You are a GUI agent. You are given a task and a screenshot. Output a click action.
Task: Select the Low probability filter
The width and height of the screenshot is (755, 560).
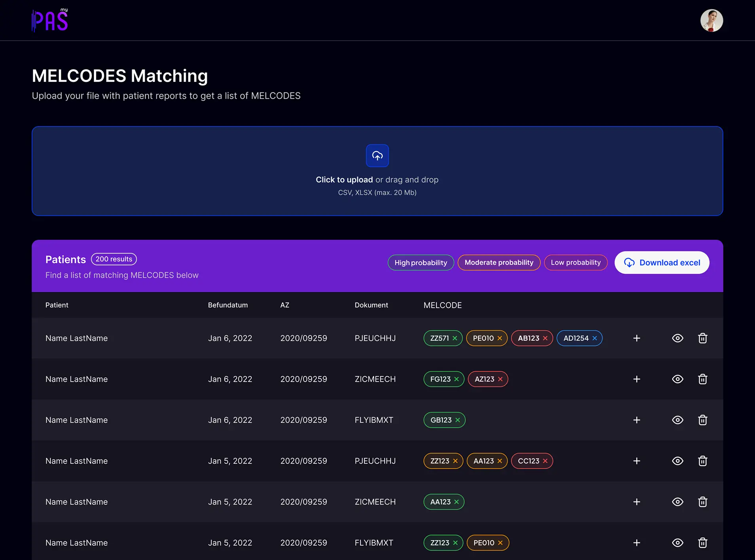(x=576, y=263)
